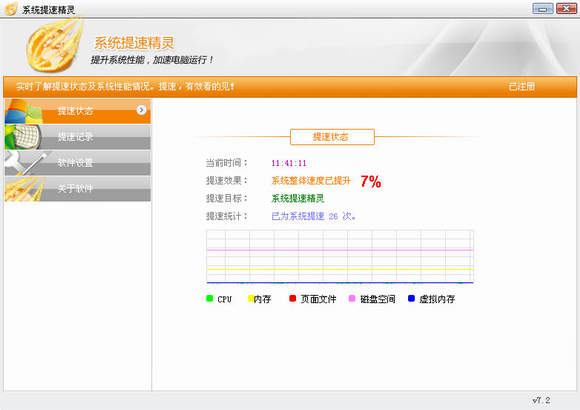The height and width of the screenshot is (410, 580).
Task: Click the 提速状态 heading box
Action: click(332, 137)
